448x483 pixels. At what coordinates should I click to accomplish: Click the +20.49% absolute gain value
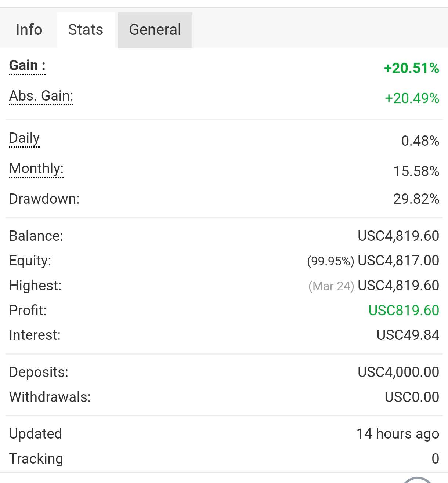pos(412,98)
